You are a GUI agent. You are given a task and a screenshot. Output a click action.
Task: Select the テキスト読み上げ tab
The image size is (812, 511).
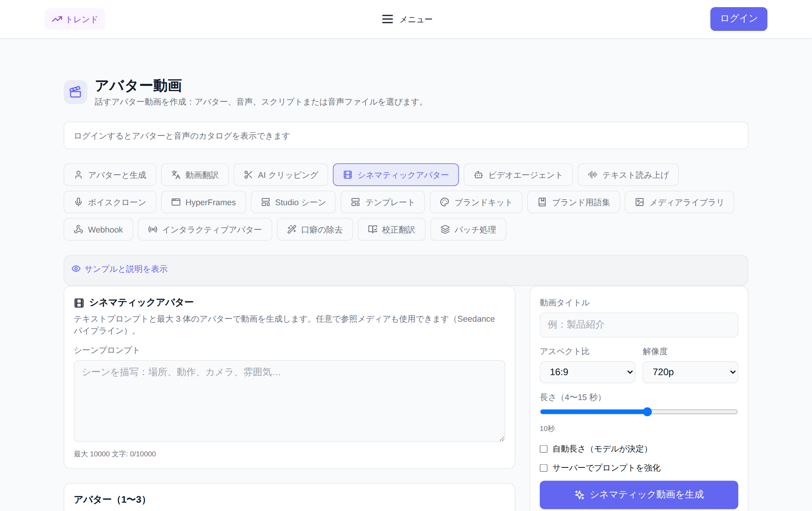tap(628, 175)
